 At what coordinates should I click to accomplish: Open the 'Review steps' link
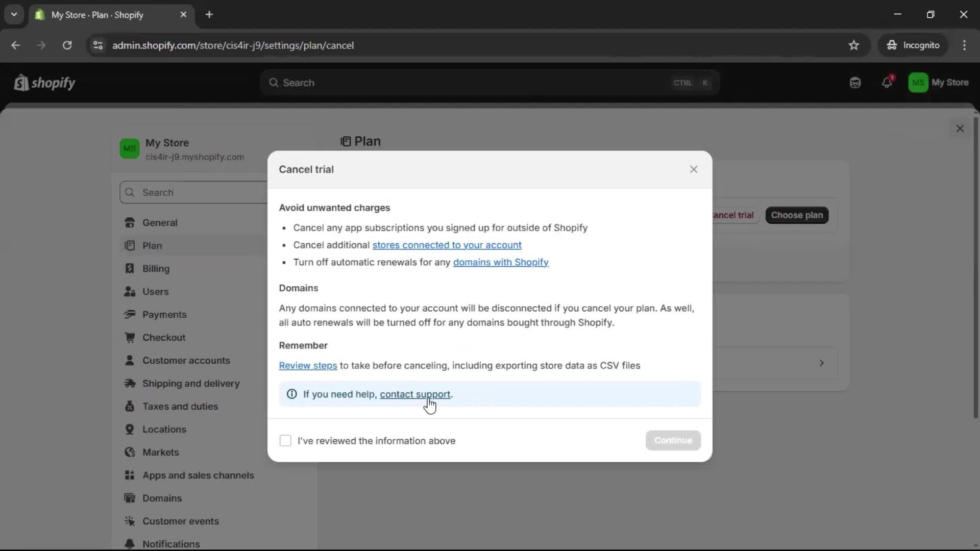308,366
